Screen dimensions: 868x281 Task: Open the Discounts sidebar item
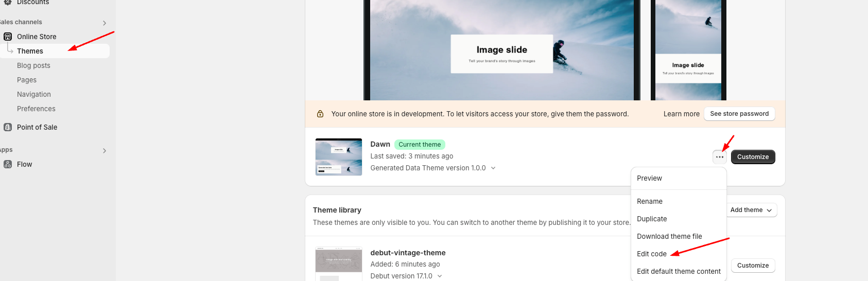coord(33,3)
